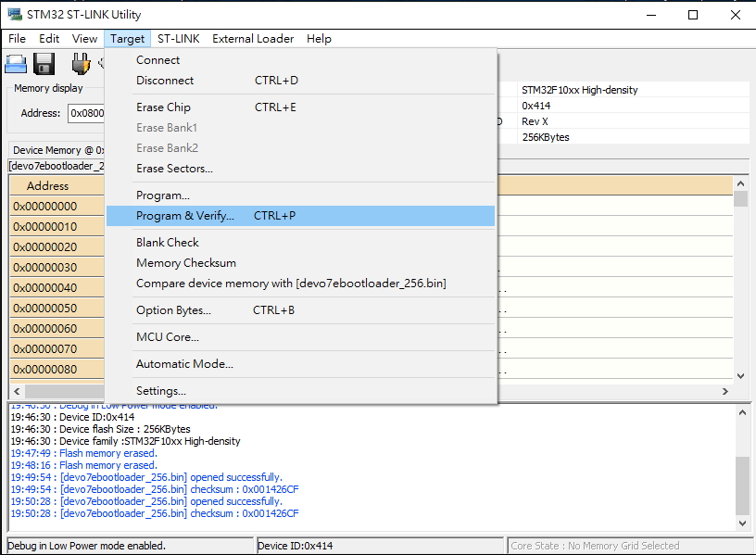Viewport: 756px width, 555px height.
Task: Click the Save floppy disk toolbar icon
Action: tap(44, 63)
